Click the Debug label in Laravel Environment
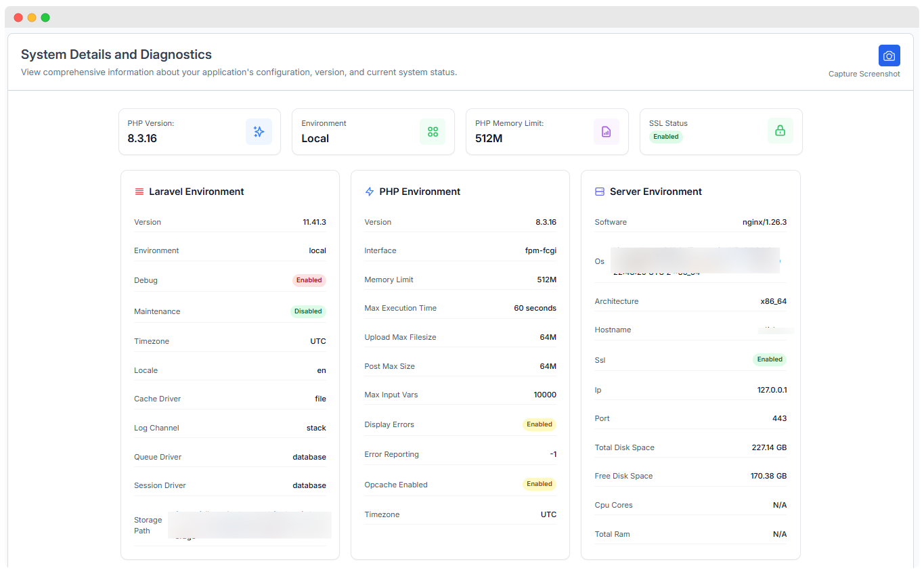The height and width of the screenshot is (574, 924). [146, 280]
